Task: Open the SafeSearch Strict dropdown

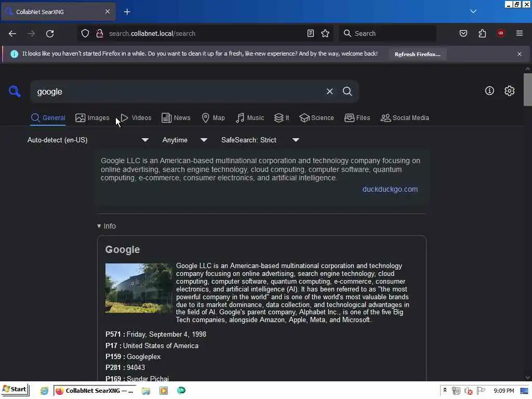Action: pos(260,140)
